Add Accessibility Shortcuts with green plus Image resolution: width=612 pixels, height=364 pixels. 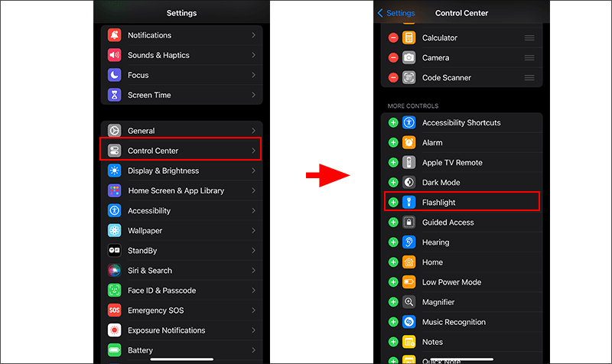pyautogui.click(x=393, y=122)
